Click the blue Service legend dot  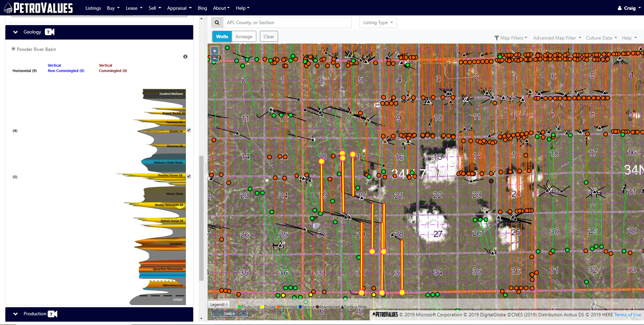click(300, 307)
